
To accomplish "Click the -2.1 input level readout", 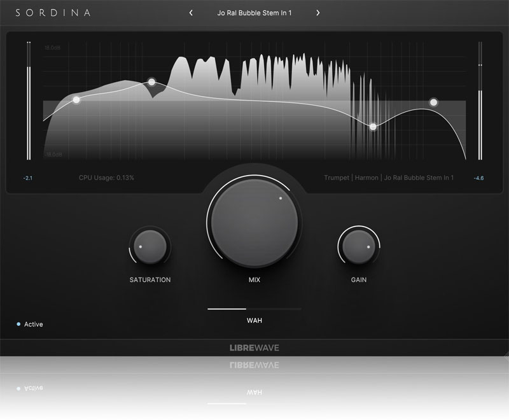I will tap(27, 178).
